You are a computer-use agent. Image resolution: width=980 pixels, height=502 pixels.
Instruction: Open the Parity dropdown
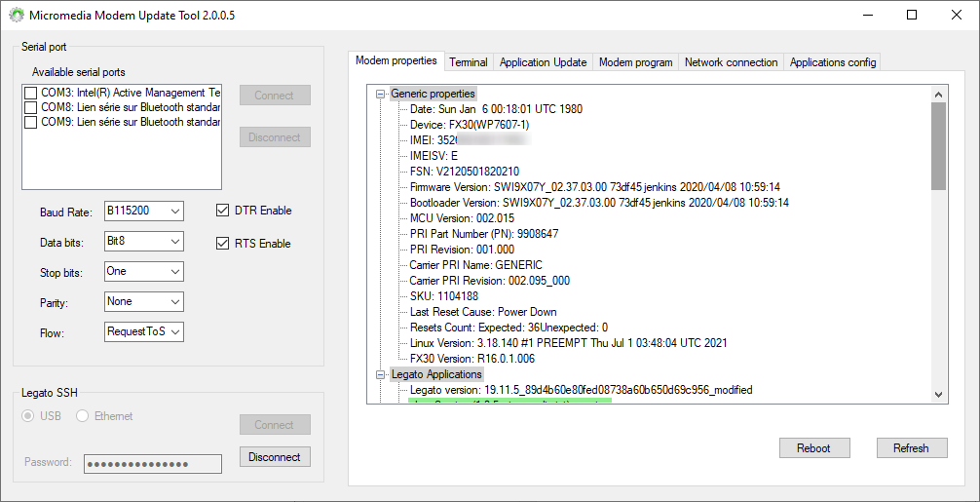point(144,301)
